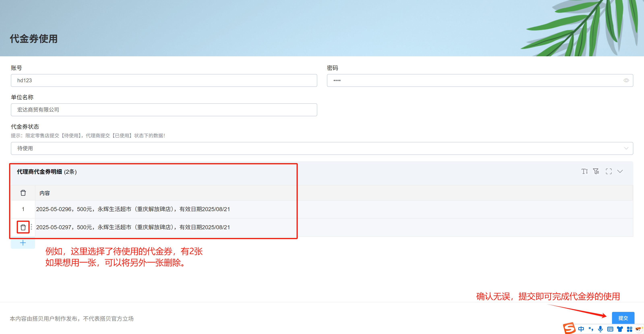Image resolution: width=644 pixels, height=334 pixels.
Task: Click the 账号 input field containing hd123
Action: (164, 80)
